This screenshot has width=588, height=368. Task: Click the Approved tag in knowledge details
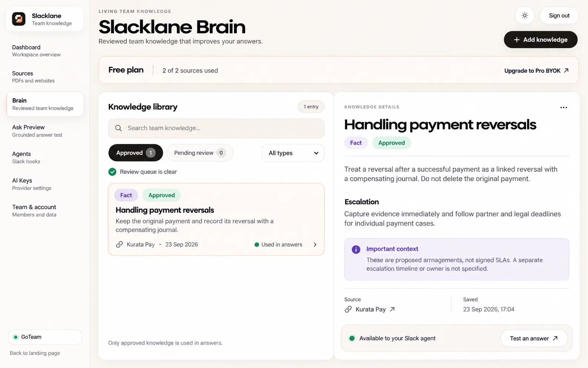point(392,143)
